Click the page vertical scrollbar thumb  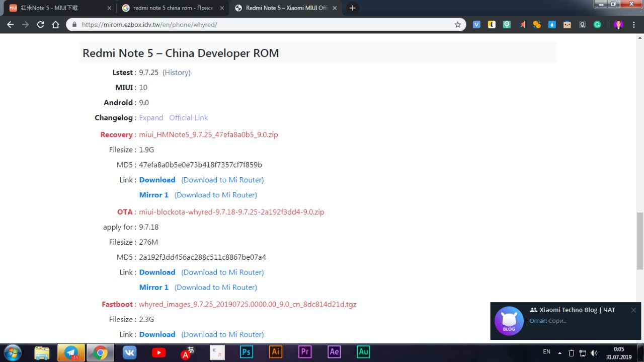click(x=640, y=241)
